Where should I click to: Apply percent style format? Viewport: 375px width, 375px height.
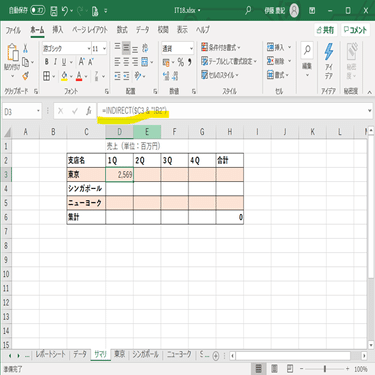click(x=181, y=62)
